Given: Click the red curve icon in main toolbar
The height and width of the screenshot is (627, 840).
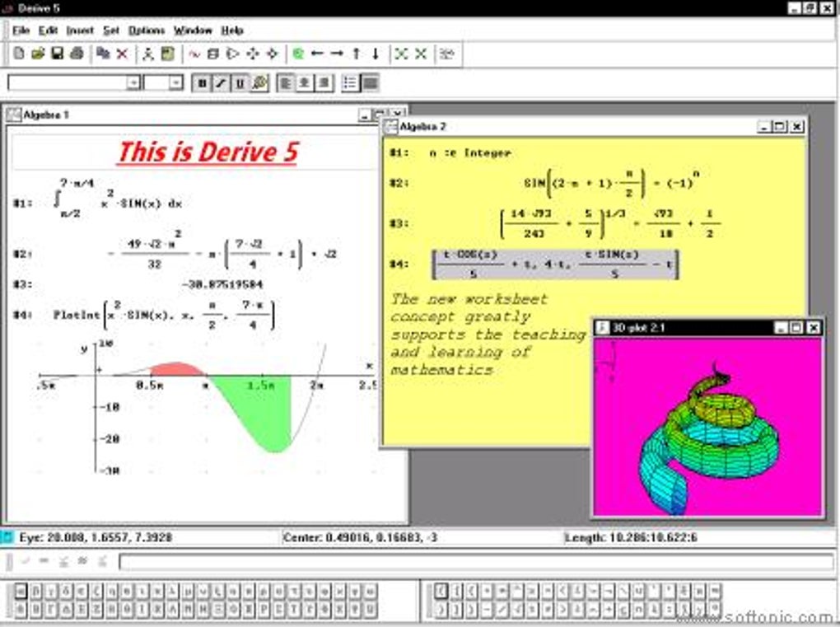Looking at the screenshot, I should click(x=194, y=54).
